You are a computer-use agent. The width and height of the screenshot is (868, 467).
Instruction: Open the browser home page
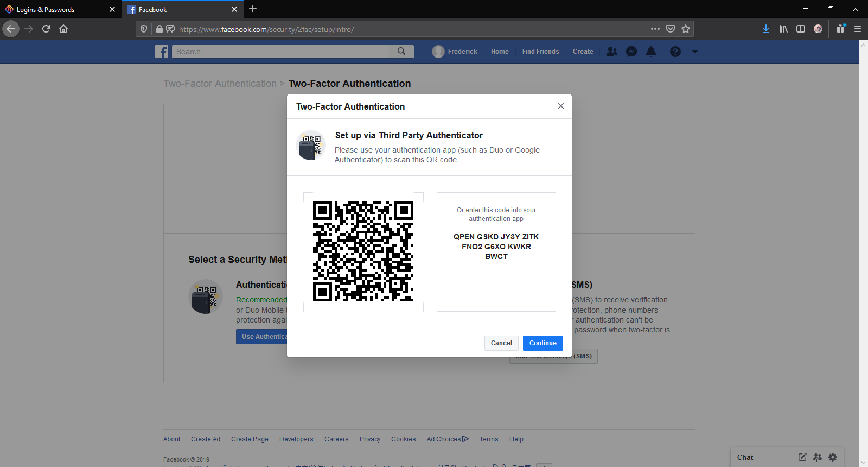(x=63, y=29)
